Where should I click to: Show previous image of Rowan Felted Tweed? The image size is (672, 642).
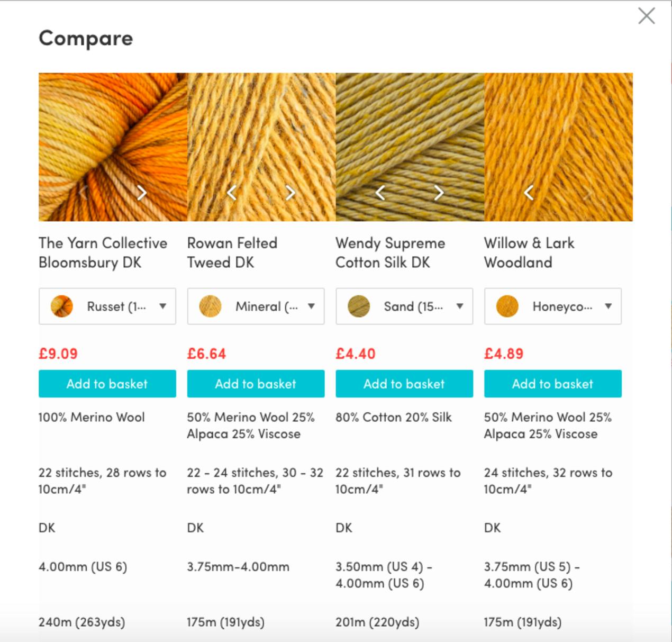[x=231, y=193]
